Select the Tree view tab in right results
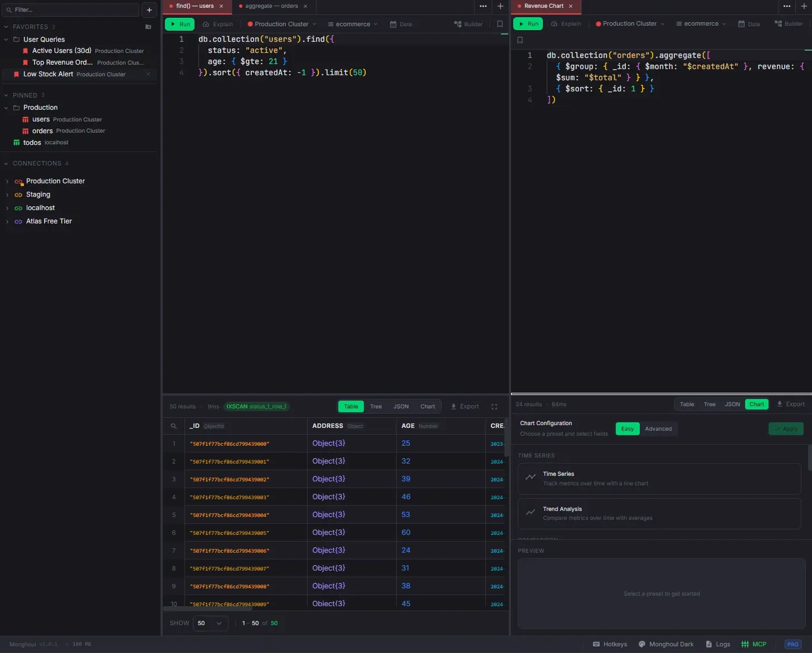Image resolution: width=812 pixels, height=653 pixels. [x=709, y=405]
